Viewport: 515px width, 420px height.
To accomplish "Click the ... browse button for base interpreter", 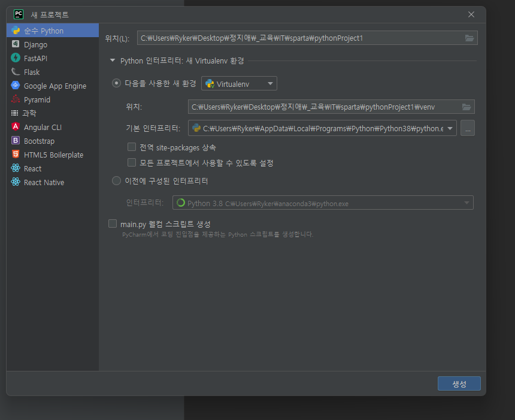I will tap(468, 128).
